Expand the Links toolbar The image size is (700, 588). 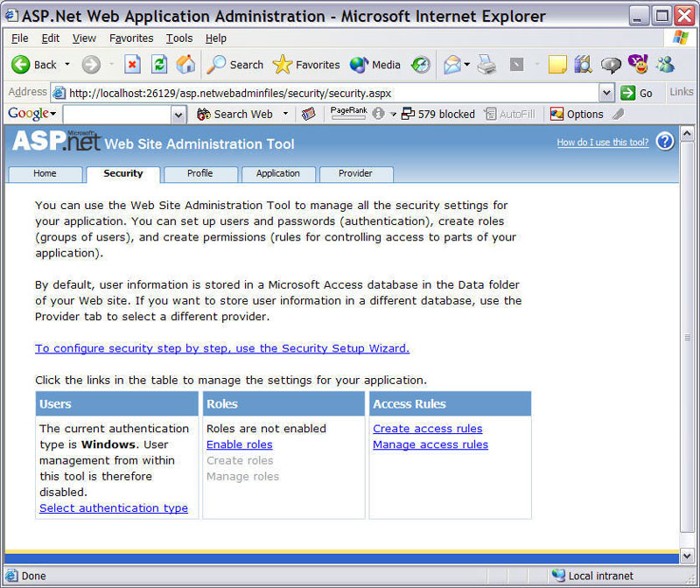682,92
